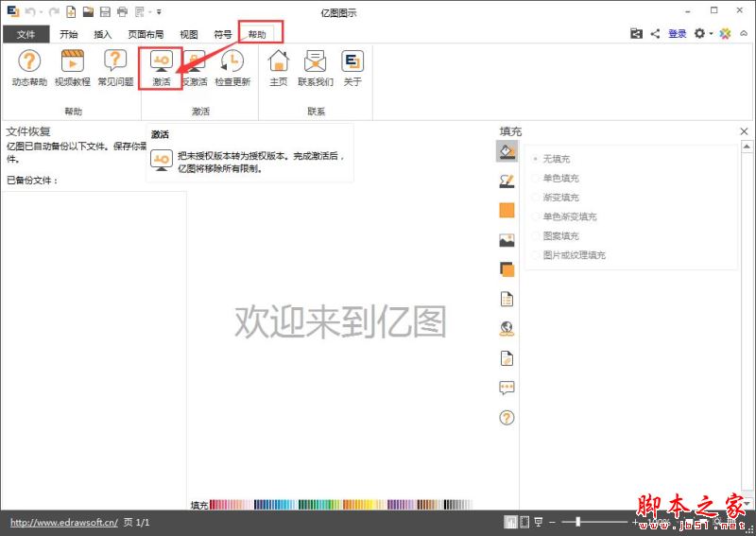Click the presentation mode icon in status bar
Screen dimensions: 756x536
tap(539, 522)
